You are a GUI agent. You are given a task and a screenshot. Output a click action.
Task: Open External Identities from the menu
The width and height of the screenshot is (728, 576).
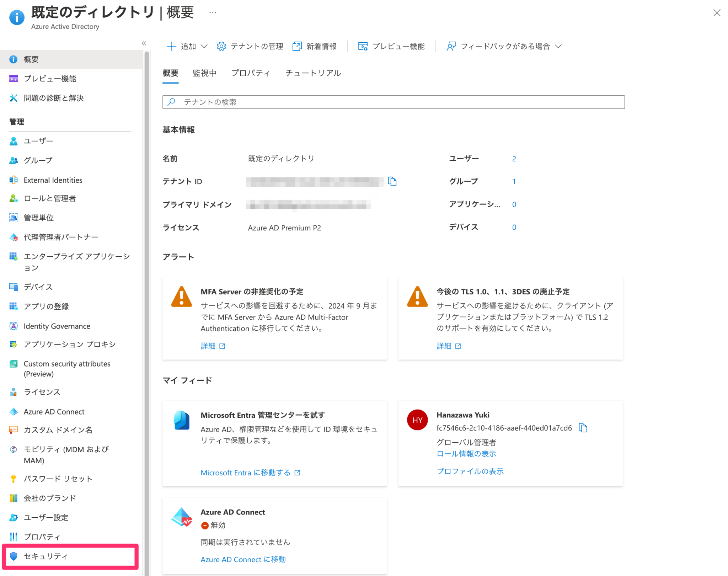tap(53, 180)
